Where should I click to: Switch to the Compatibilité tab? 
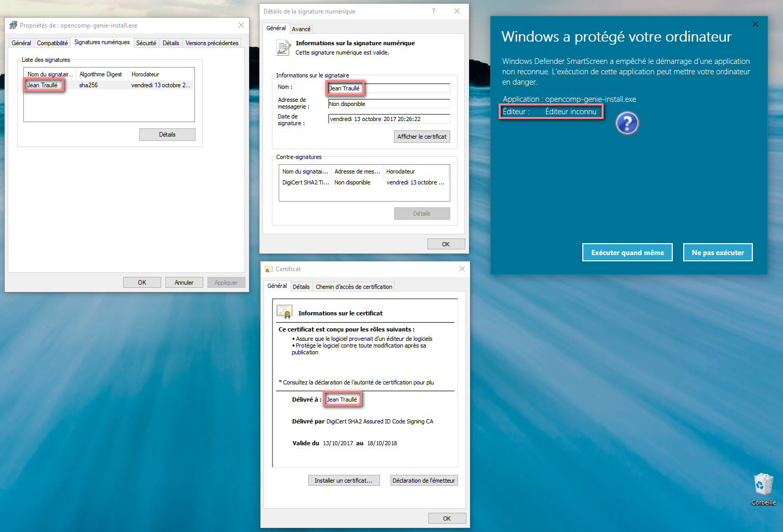tap(52, 43)
